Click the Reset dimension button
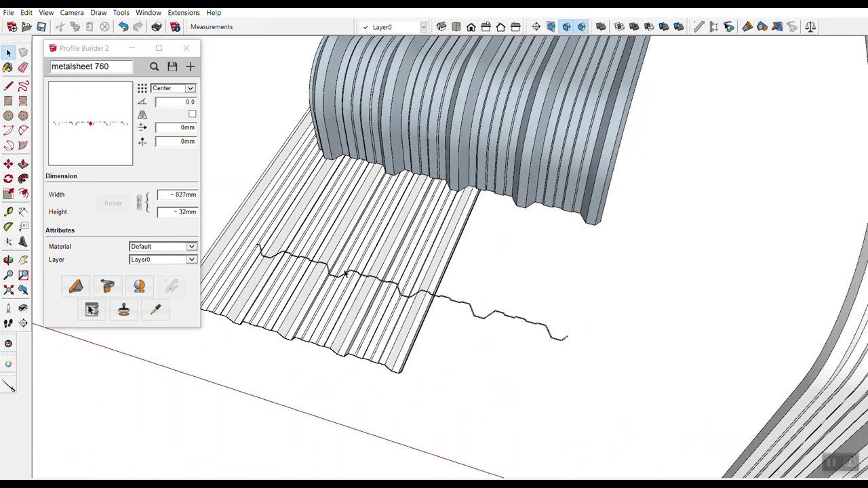Image resolution: width=868 pixels, height=488 pixels. pos(113,203)
